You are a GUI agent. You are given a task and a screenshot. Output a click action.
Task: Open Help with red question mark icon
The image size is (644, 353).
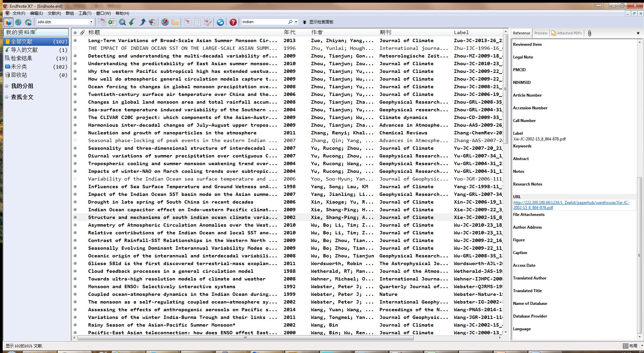coord(233,22)
